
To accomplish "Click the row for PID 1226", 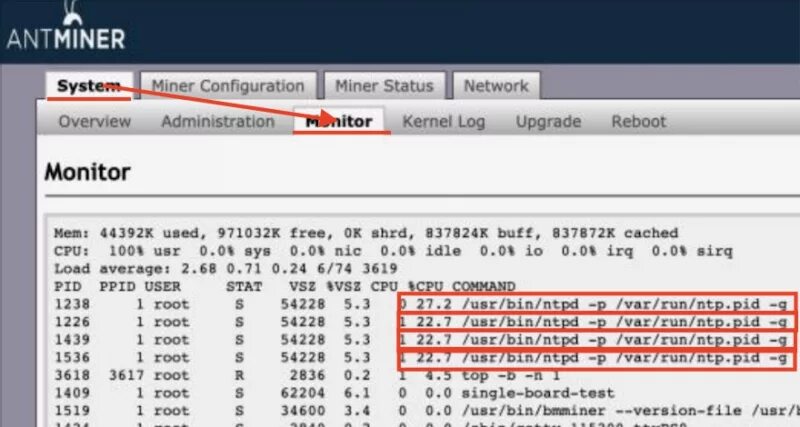I will [x=421, y=322].
